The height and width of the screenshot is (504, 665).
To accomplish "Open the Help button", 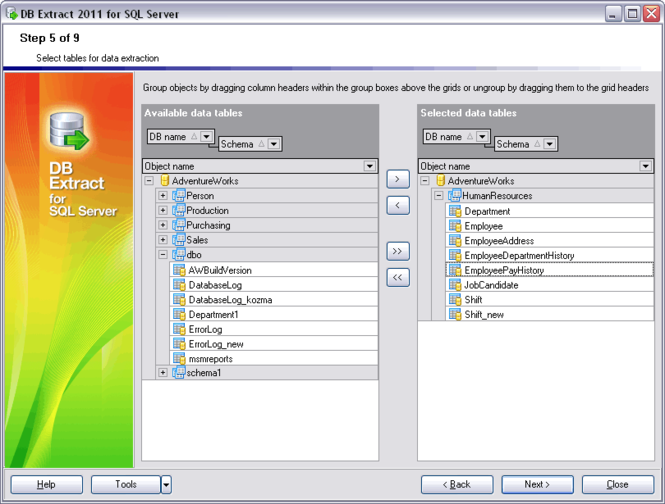I will pyautogui.click(x=47, y=484).
